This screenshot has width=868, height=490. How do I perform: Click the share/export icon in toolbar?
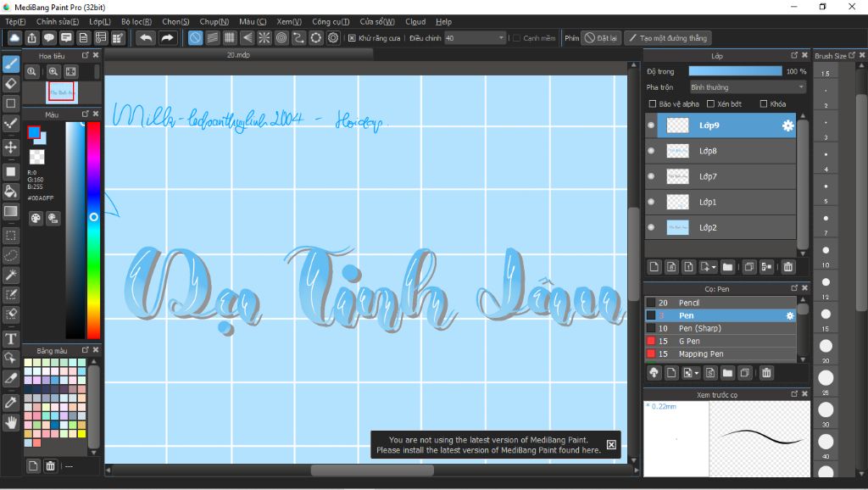click(31, 38)
